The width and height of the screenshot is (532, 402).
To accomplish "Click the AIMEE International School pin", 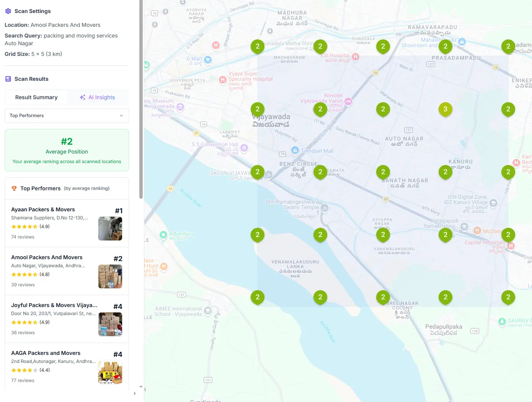I will pyautogui.click(x=208, y=310).
